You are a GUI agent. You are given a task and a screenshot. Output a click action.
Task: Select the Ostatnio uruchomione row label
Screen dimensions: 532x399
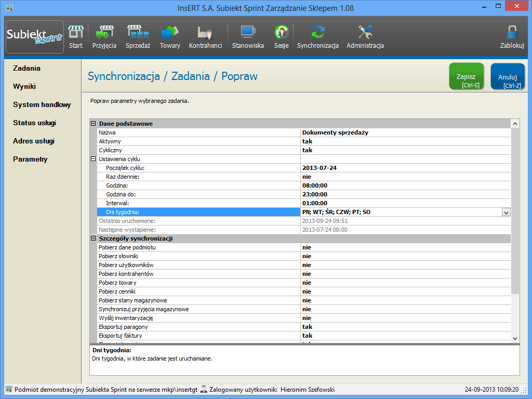coord(199,221)
